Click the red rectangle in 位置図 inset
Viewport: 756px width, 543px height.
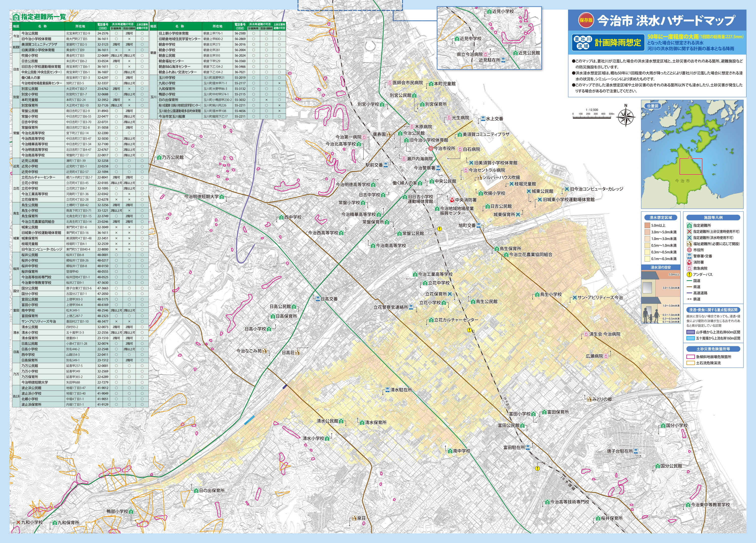coord(691,166)
